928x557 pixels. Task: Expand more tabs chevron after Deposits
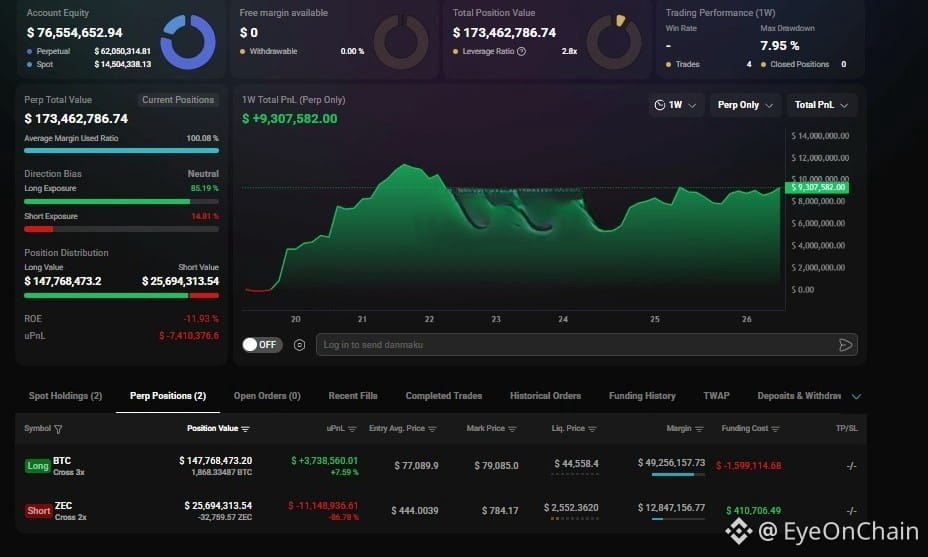tap(856, 396)
